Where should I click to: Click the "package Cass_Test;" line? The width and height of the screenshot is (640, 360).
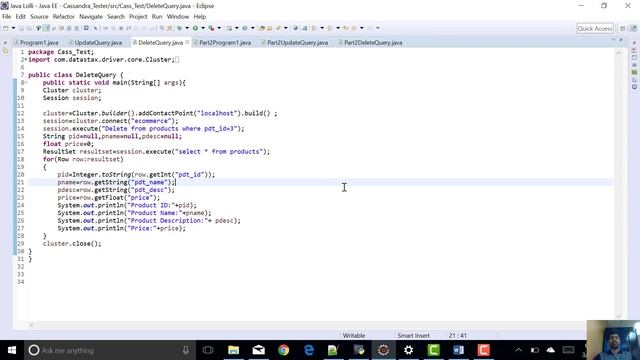point(61,52)
